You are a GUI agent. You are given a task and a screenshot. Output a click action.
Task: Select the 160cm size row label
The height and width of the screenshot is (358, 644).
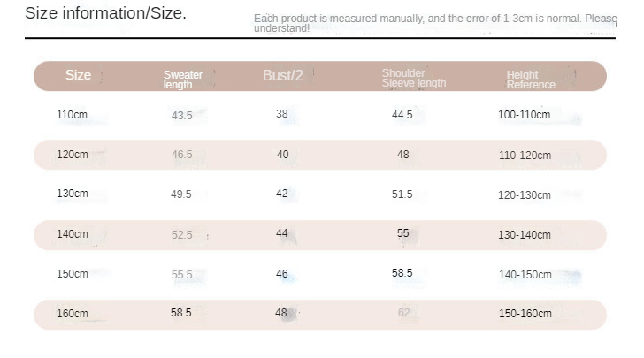tap(73, 314)
